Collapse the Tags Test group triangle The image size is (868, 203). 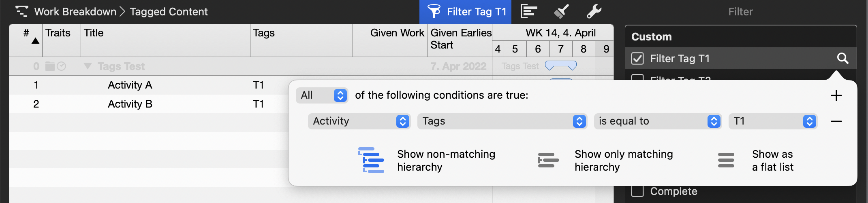click(x=88, y=66)
